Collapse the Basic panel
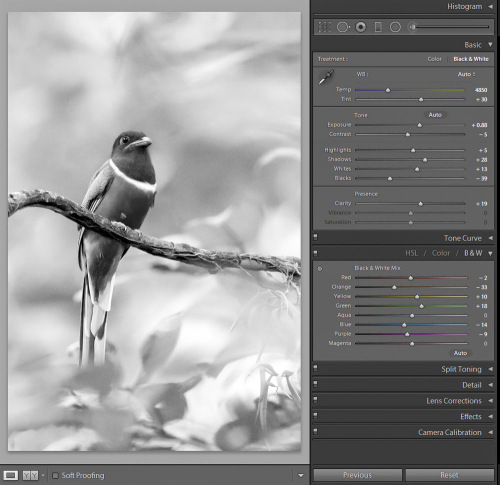The width and height of the screenshot is (500, 485). (x=490, y=44)
